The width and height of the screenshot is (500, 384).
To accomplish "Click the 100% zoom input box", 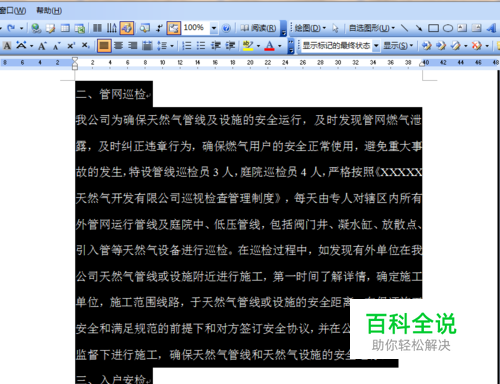I will tap(196, 28).
